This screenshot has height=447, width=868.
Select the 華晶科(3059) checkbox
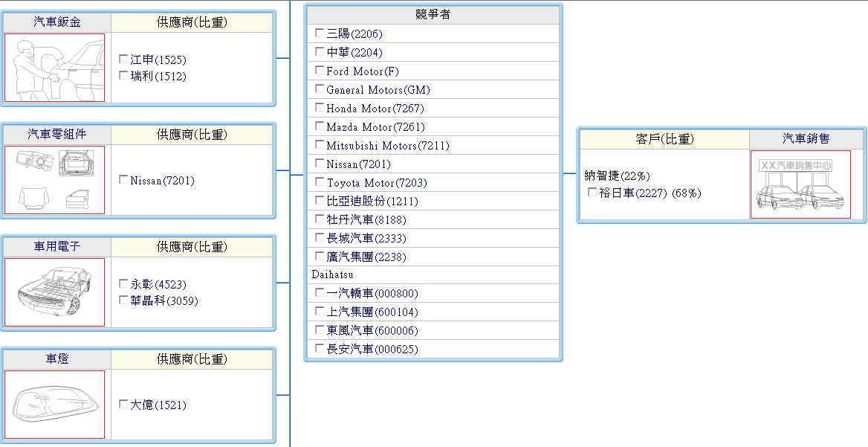(x=123, y=300)
